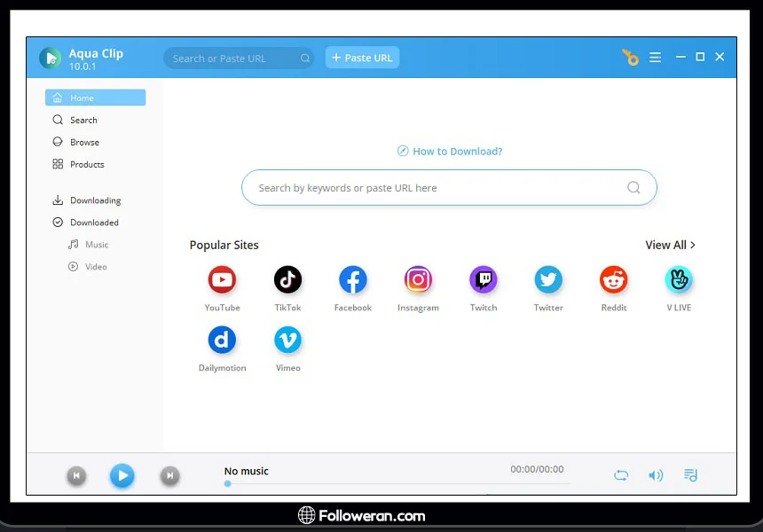
Task: Click the Paste URL button
Action: [362, 58]
